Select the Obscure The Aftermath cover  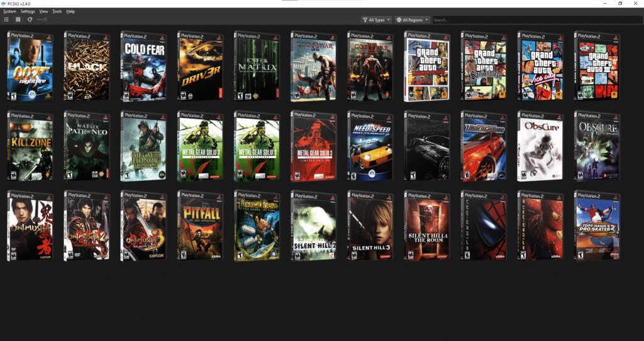(597, 146)
